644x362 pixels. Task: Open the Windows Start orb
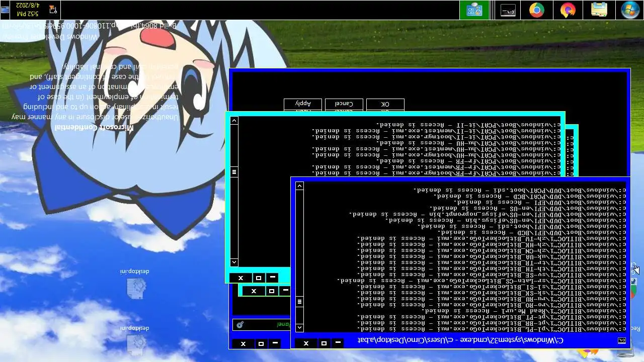[630, 10]
